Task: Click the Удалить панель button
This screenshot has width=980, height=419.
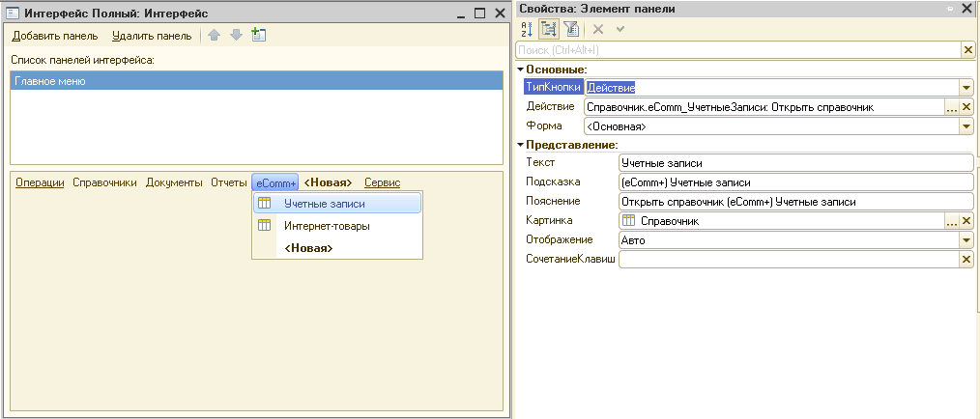Action: 152,37
